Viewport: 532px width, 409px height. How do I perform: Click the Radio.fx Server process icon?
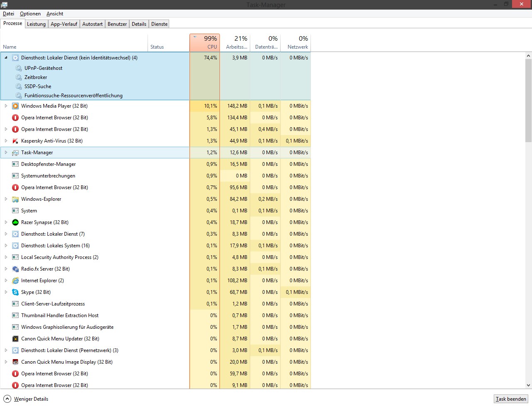click(x=15, y=269)
